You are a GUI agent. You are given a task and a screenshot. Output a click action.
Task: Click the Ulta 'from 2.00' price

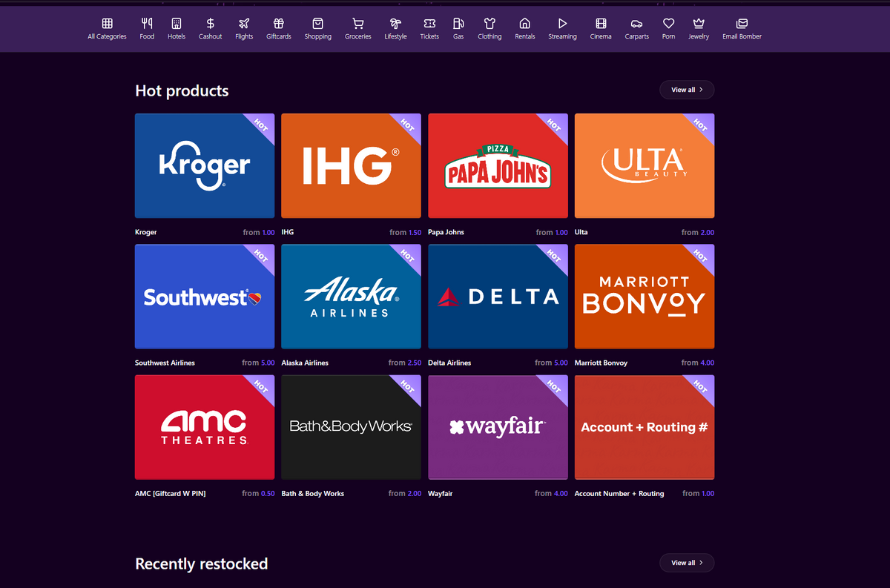click(x=698, y=232)
